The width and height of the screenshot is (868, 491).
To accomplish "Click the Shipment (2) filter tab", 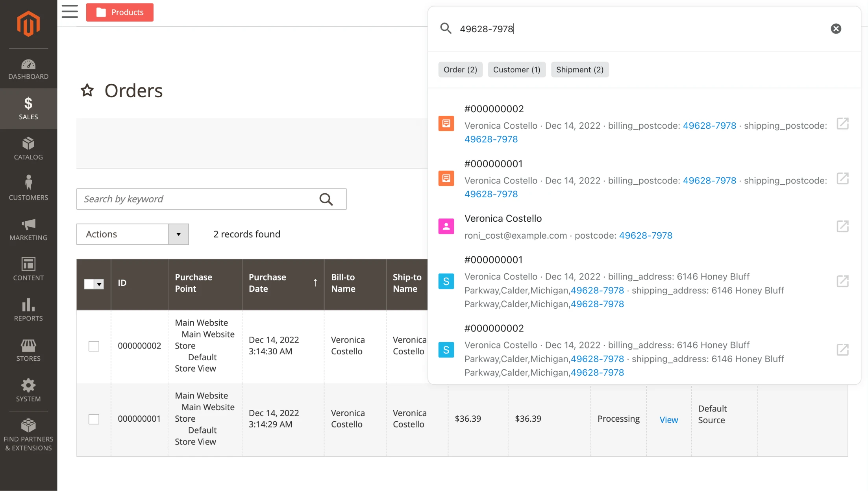I will coord(579,69).
